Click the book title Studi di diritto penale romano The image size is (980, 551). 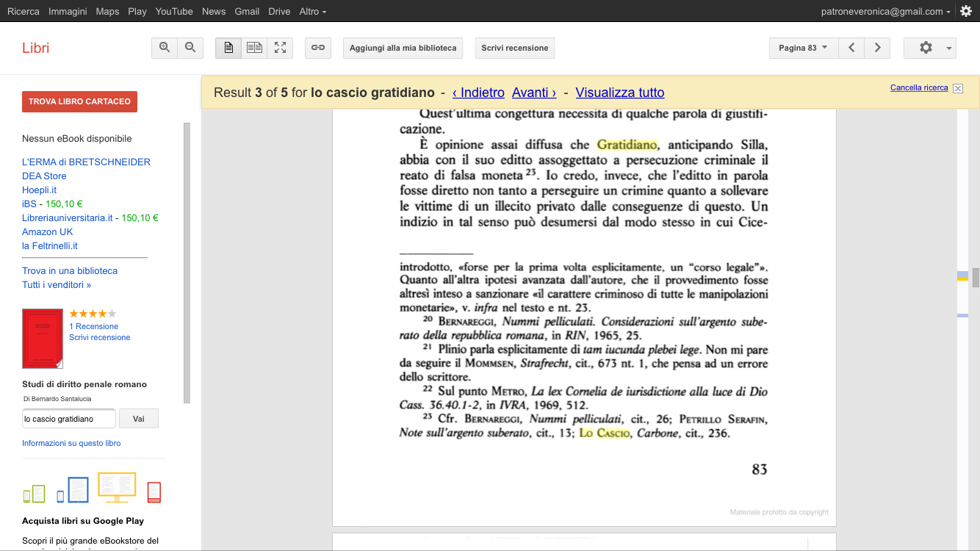coord(84,384)
